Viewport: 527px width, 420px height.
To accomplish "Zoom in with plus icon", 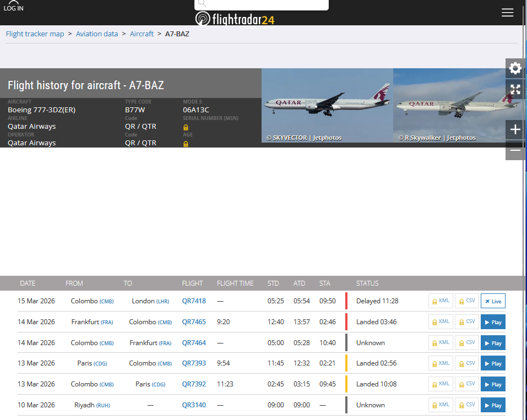I will click(x=515, y=129).
